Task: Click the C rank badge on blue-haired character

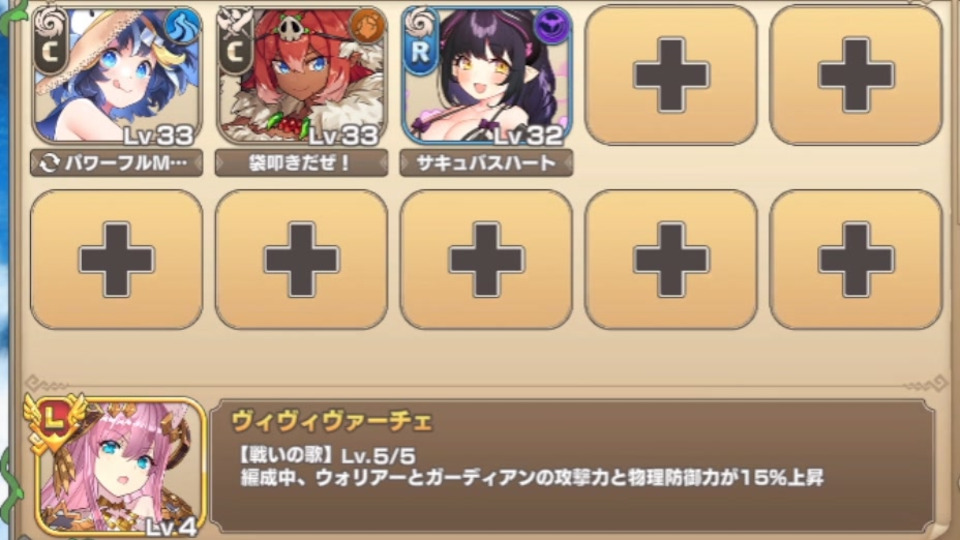Action: pyautogui.click(x=51, y=51)
